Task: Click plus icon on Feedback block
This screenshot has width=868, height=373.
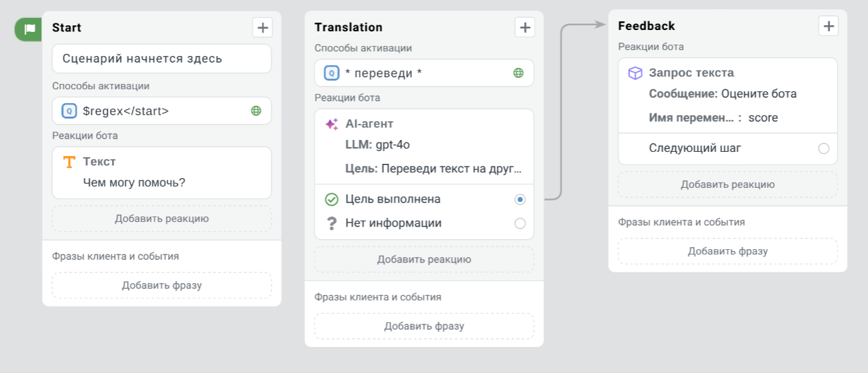Action: 828,26
